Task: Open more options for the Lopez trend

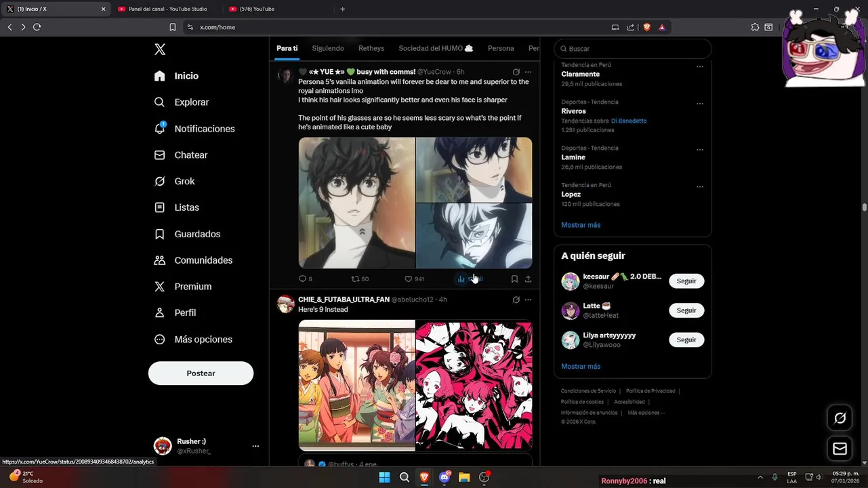Action: (x=700, y=187)
